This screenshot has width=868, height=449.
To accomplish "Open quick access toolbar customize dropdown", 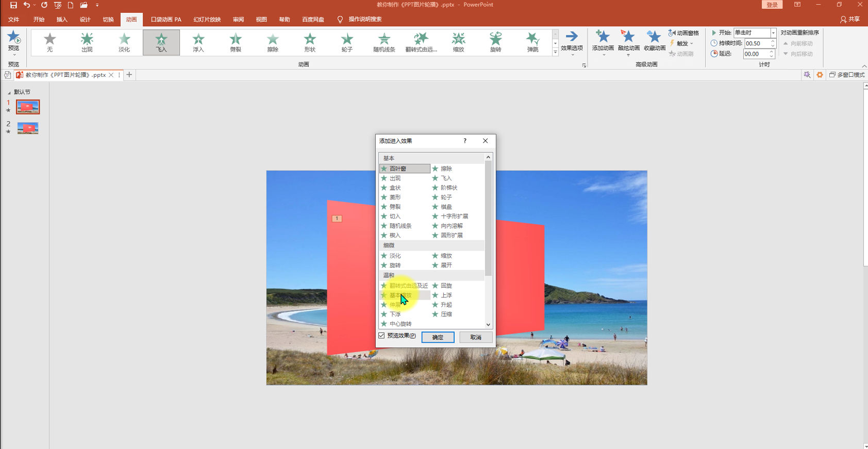I will (x=97, y=5).
